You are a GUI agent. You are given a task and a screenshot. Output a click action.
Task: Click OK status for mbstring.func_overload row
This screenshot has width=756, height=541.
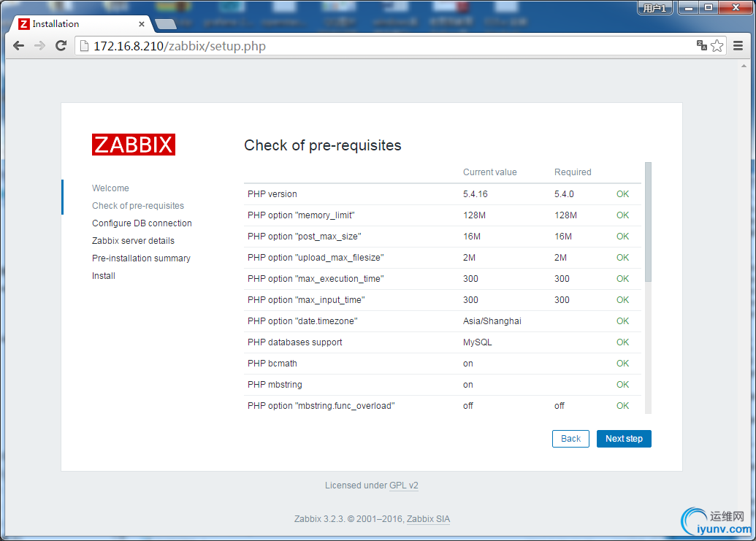622,406
